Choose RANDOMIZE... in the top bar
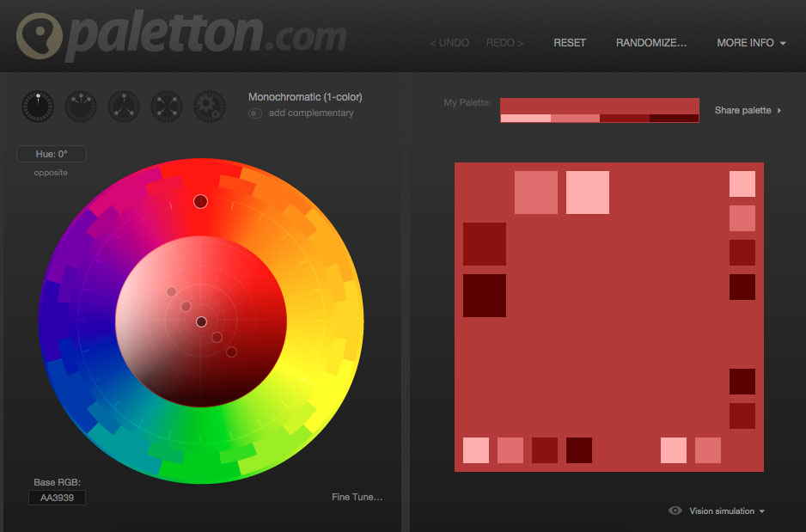The height and width of the screenshot is (532, 806). pyautogui.click(x=651, y=43)
